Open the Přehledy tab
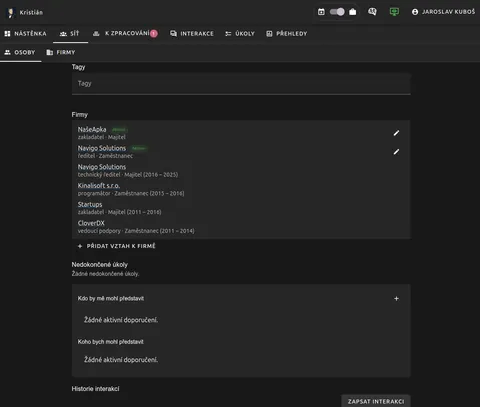Image resolution: width=480 pixels, height=407 pixels. 287,34
